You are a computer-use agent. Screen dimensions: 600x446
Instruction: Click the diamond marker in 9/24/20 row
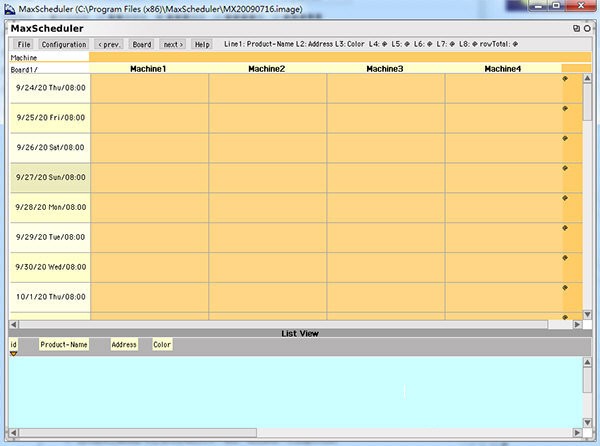pos(565,78)
